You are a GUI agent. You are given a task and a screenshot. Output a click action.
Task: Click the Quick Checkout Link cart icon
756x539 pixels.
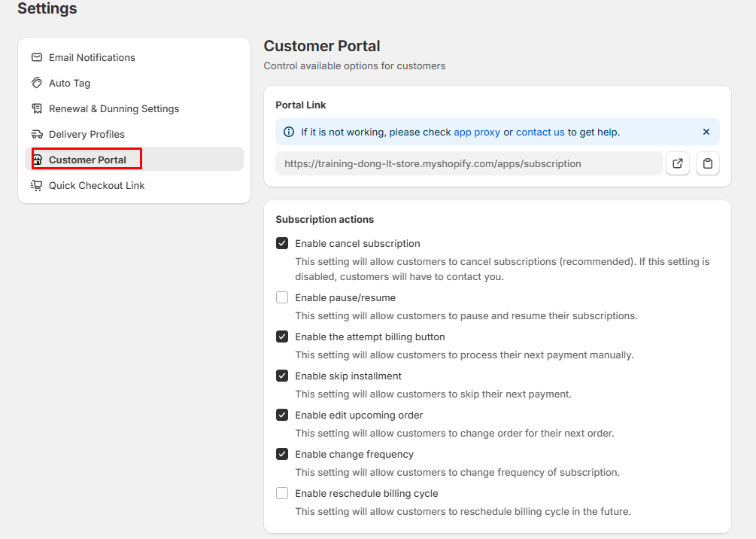point(36,185)
